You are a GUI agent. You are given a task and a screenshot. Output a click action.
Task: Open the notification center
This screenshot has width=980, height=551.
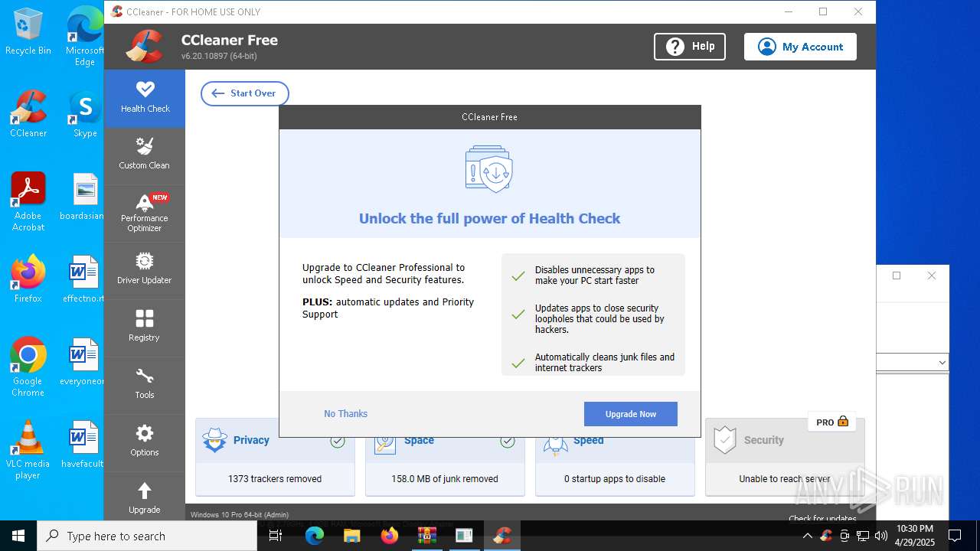pyautogui.click(x=955, y=536)
